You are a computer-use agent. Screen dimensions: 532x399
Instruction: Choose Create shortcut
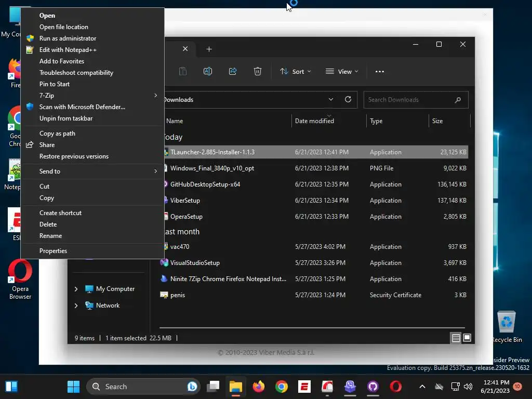click(92, 212)
